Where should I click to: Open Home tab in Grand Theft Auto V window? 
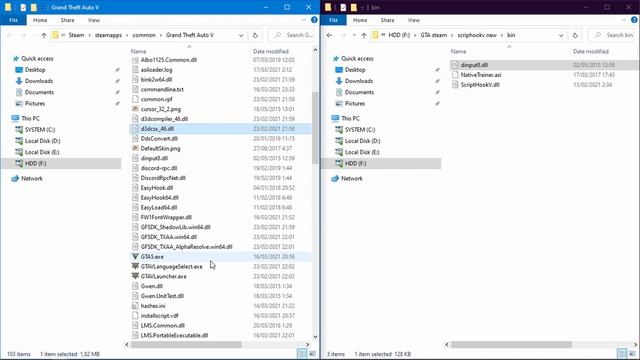pyautogui.click(x=40, y=20)
